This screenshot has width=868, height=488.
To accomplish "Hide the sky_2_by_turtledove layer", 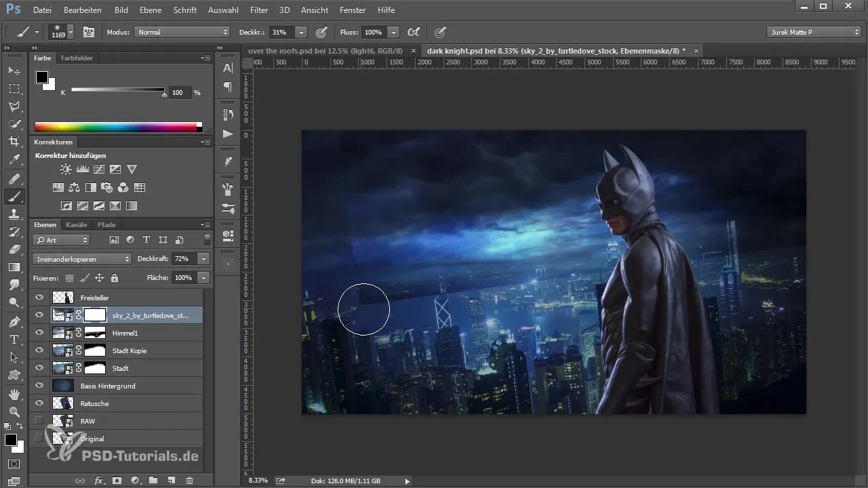I will pyautogui.click(x=39, y=315).
